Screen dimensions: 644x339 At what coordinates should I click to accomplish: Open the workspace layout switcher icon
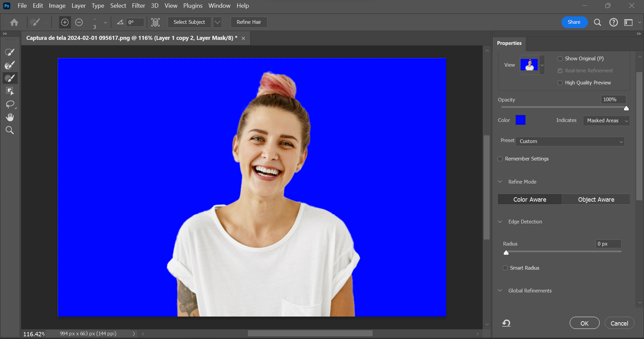pyautogui.click(x=628, y=22)
